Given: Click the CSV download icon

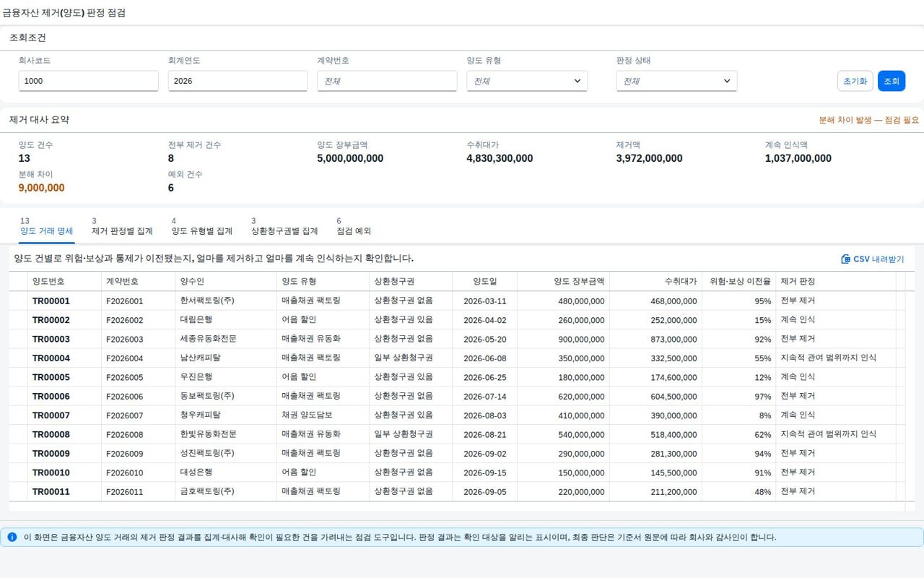Looking at the screenshot, I should pos(845,259).
